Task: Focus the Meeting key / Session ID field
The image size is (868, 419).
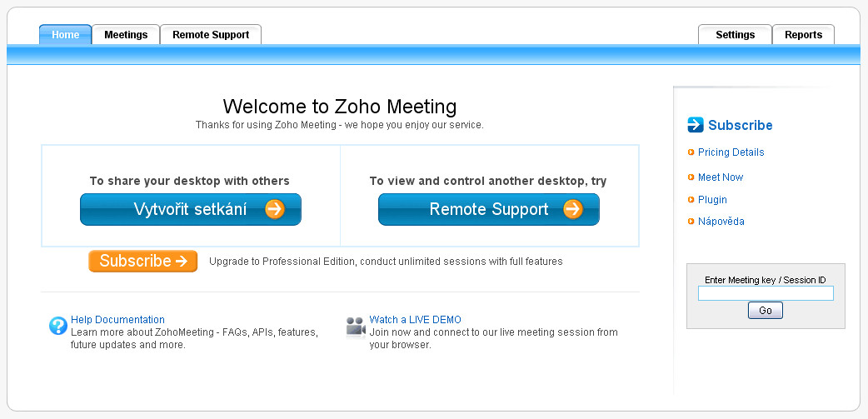Action: pyautogui.click(x=766, y=293)
